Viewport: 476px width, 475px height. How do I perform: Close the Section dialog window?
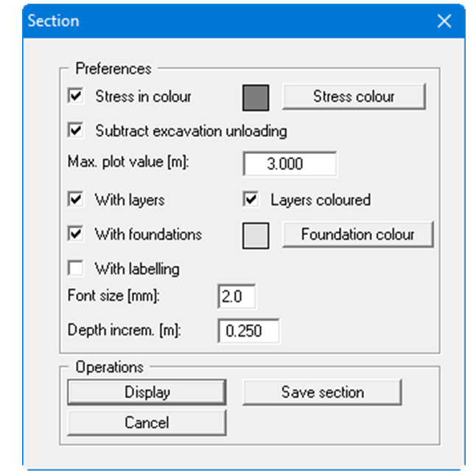(x=444, y=21)
